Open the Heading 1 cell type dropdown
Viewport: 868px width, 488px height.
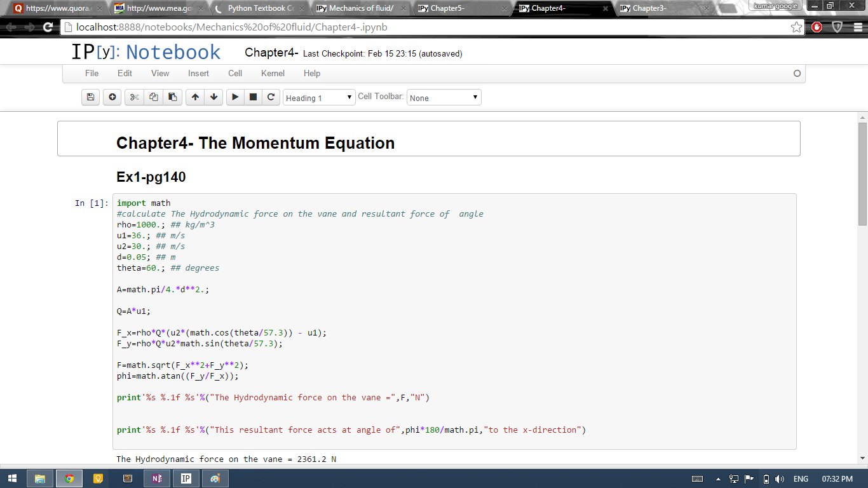tap(319, 98)
